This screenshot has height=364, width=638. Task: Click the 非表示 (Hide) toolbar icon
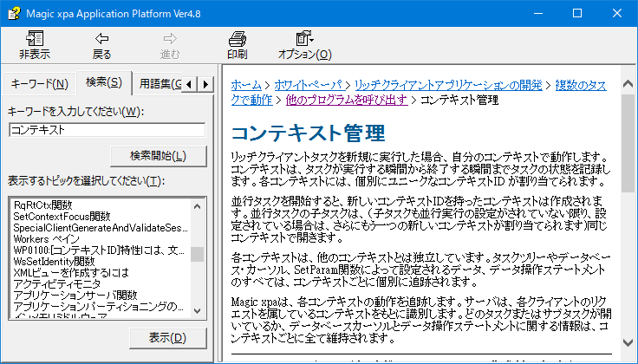35,39
